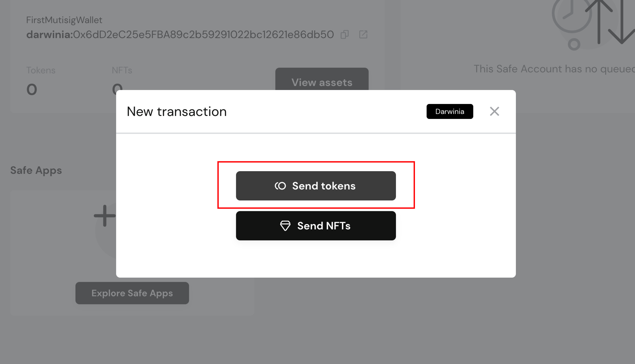Click the coin icon beside Send tokens
Viewport: 635px width, 364px height.
[x=280, y=186]
